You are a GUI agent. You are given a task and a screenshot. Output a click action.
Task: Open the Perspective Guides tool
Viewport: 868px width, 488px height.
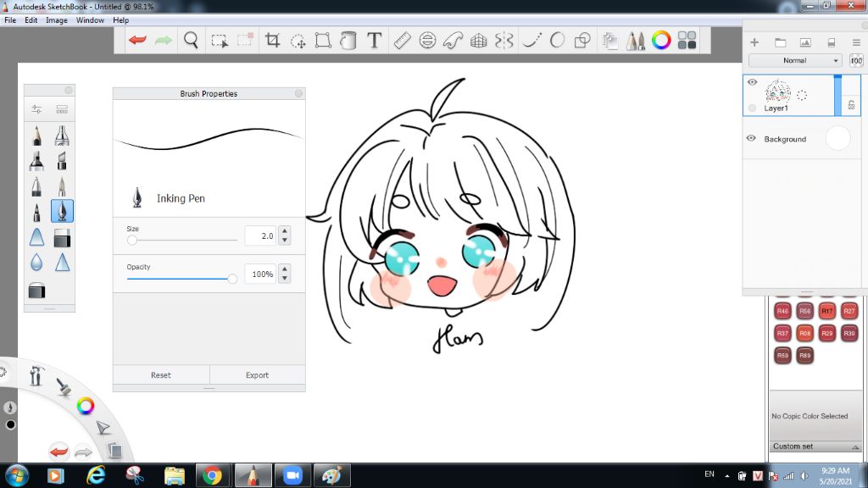(478, 41)
